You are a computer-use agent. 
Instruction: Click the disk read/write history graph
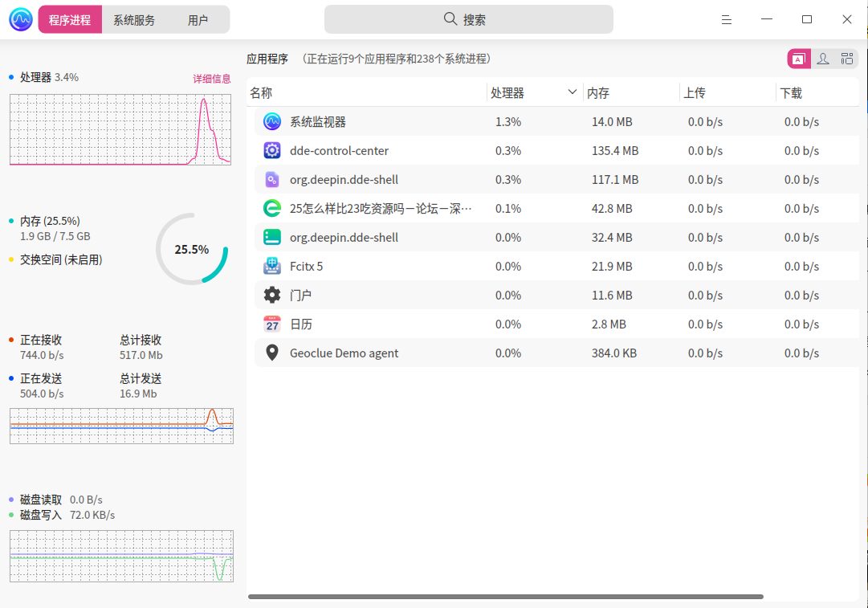tap(121, 556)
